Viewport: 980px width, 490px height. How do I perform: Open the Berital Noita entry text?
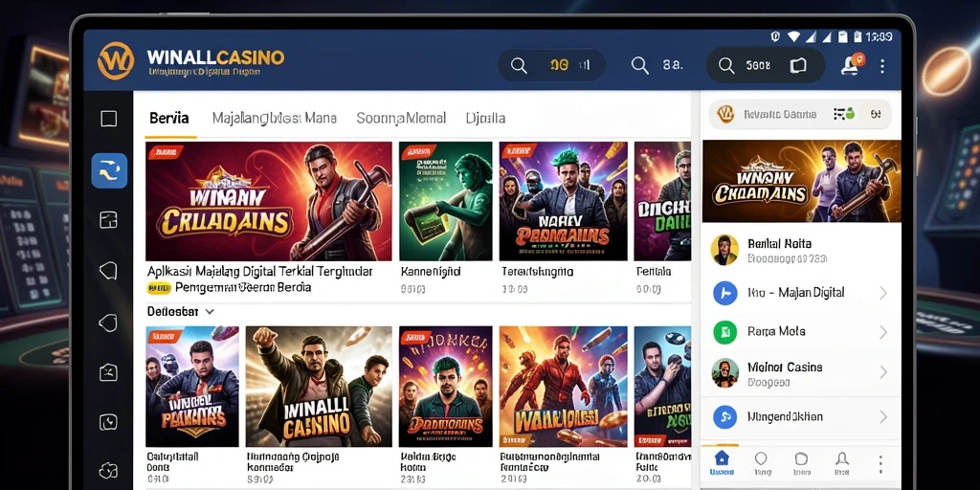point(779,244)
